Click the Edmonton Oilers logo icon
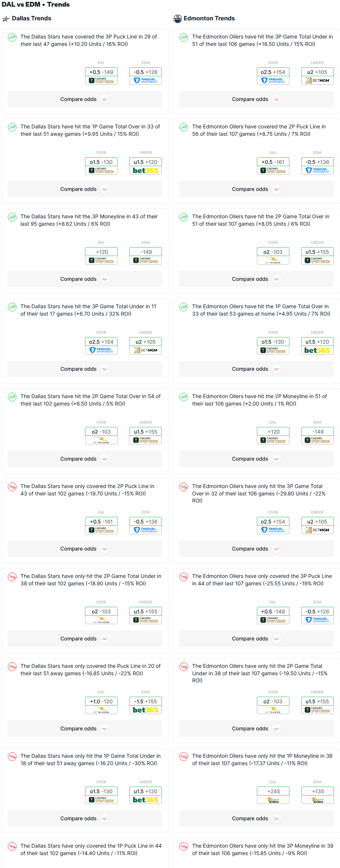The image size is (340, 868). click(x=178, y=19)
